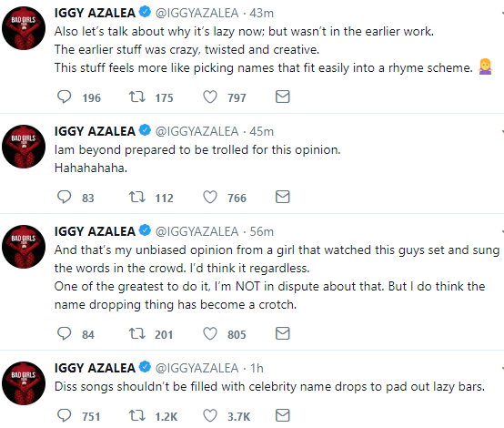Open Iggy Azalea's avatar on the 45m tweet
The height and width of the screenshot is (428, 504).
[x=24, y=147]
